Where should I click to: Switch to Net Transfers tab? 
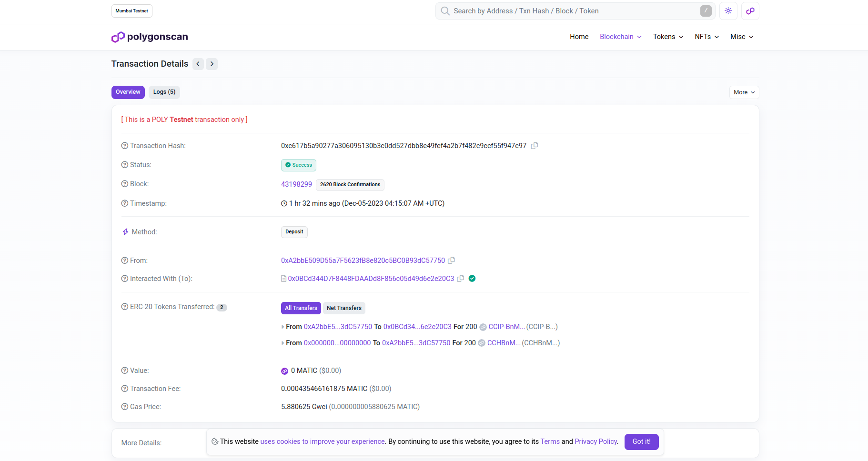point(344,308)
